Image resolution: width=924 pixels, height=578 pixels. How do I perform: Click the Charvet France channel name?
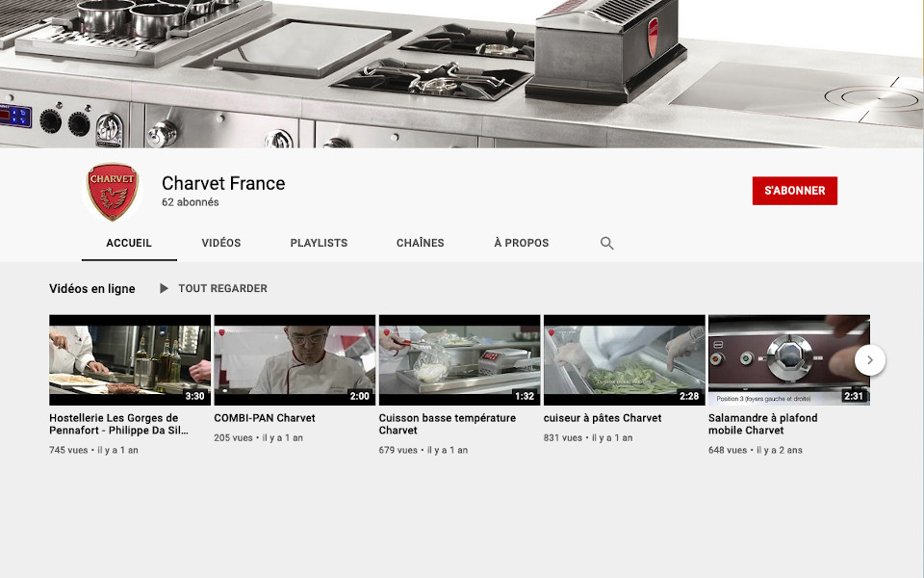(x=223, y=183)
